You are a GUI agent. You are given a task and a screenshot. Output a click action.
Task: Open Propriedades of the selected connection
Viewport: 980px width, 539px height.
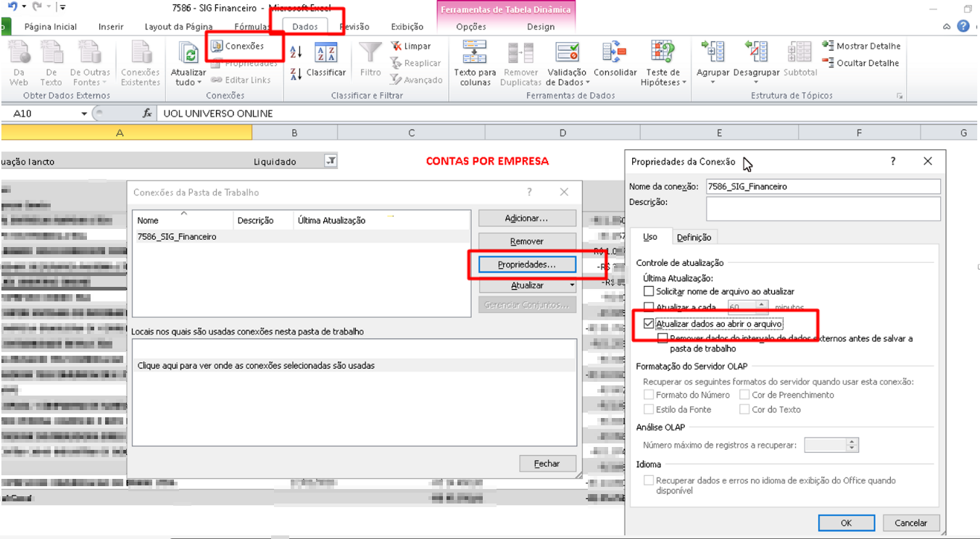click(527, 265)
